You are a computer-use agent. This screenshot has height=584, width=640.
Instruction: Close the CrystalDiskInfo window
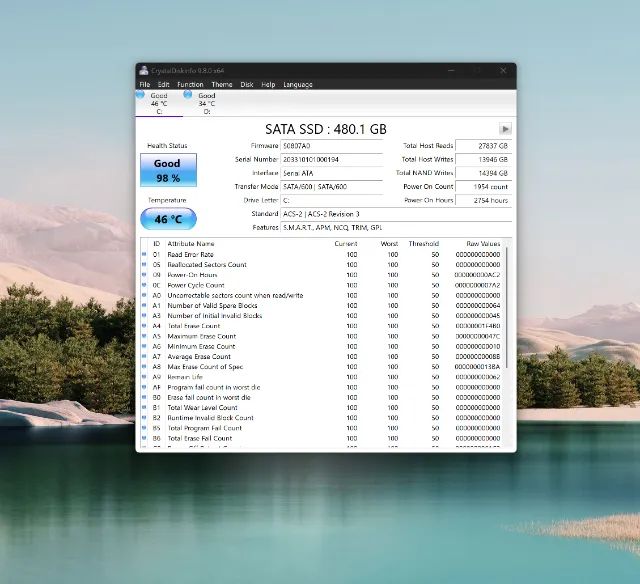[x=503, y=71]
